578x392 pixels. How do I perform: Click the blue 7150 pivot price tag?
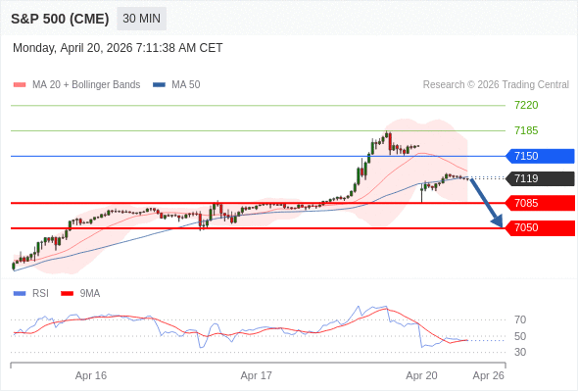540,156
